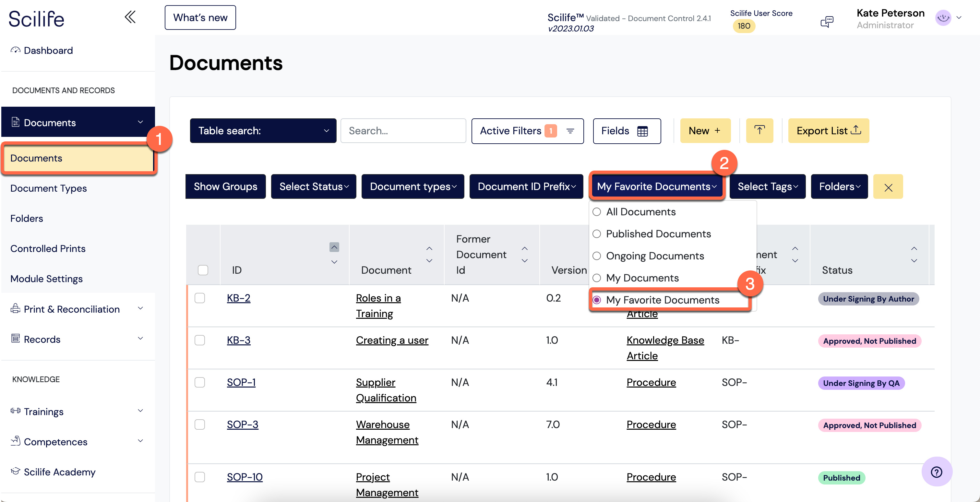The image size is (980, 502).
Task: Tick the checkbox for row SOP-1
Action: coord(200,383)
